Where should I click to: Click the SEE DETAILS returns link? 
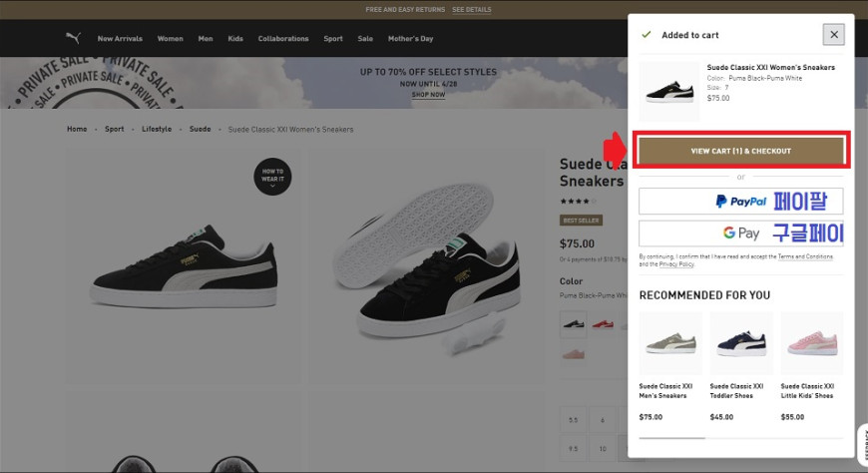[x=472, y=9]
